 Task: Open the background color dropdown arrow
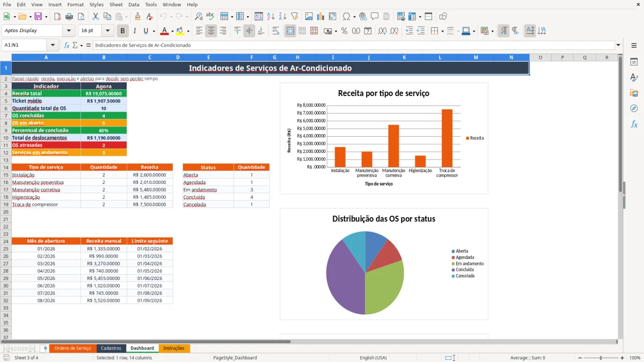pyautogui.click(x=187, y=31)
